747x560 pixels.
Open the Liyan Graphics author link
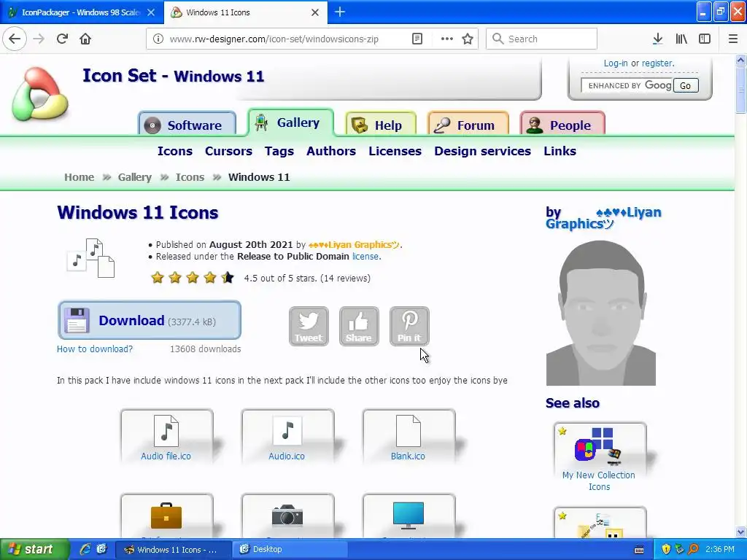[x=354, y=245]
